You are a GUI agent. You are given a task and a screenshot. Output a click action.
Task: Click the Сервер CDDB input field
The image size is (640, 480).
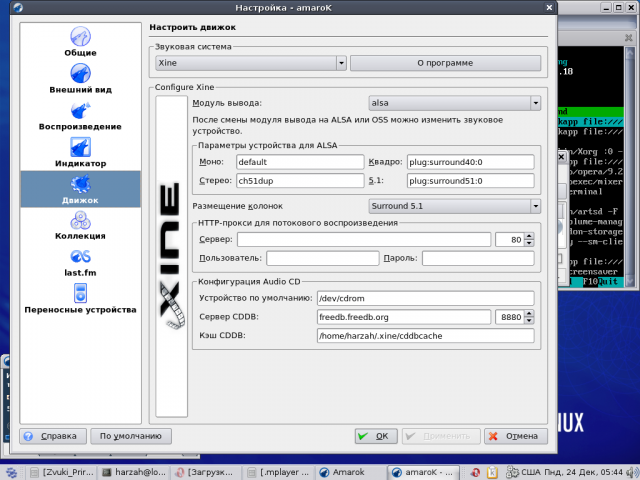tap(404, 317)
